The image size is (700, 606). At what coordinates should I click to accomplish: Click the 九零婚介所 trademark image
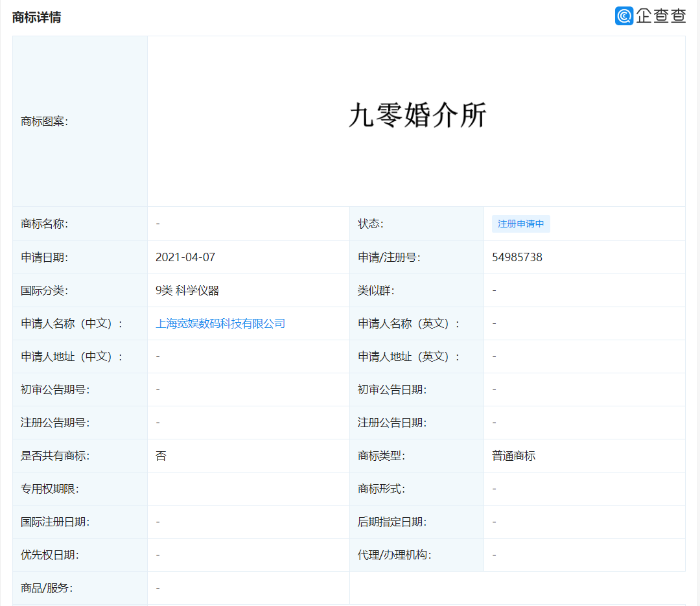tap(417, 115)
